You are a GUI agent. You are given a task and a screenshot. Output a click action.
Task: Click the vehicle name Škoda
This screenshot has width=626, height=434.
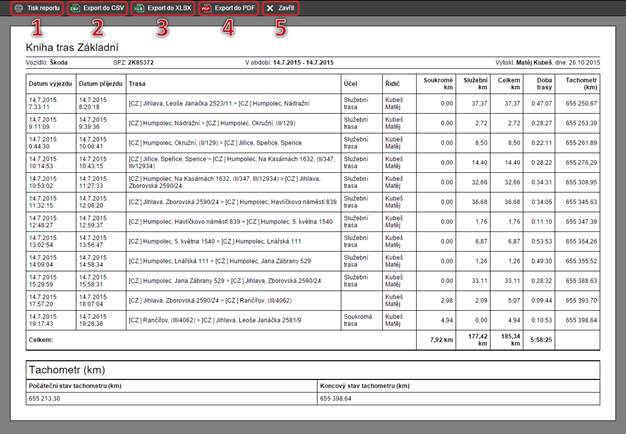click(59, 63)
